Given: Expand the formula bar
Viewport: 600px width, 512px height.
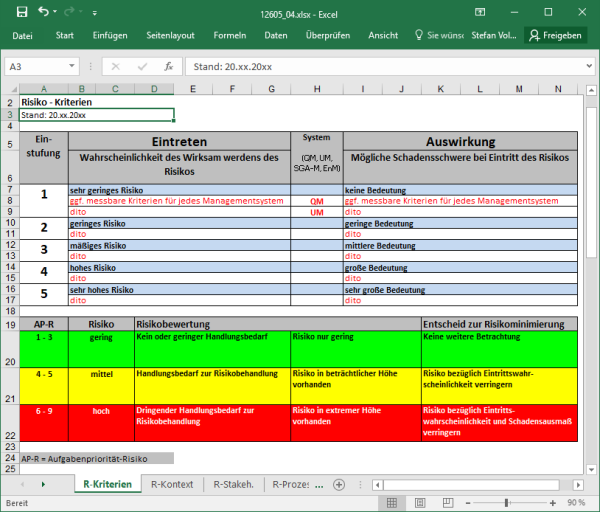Looking at the screenshot, I should [587, 66].
